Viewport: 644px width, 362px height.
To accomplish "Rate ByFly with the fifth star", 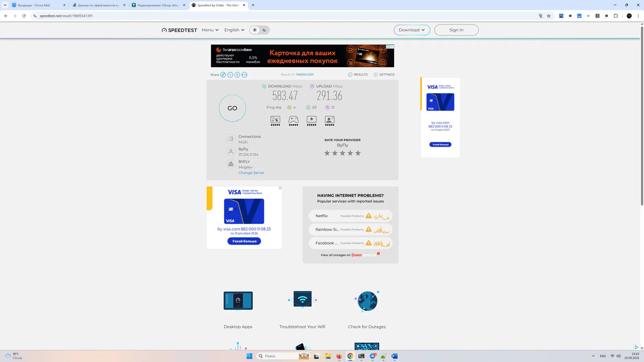I will point(358,153).
